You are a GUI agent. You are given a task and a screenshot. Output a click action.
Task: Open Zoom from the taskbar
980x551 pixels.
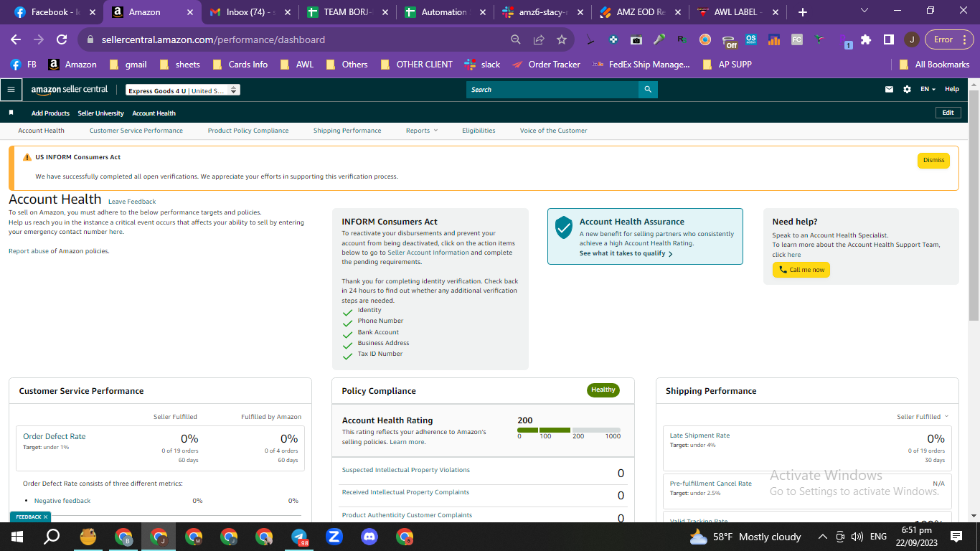click(x=334, y=537)
